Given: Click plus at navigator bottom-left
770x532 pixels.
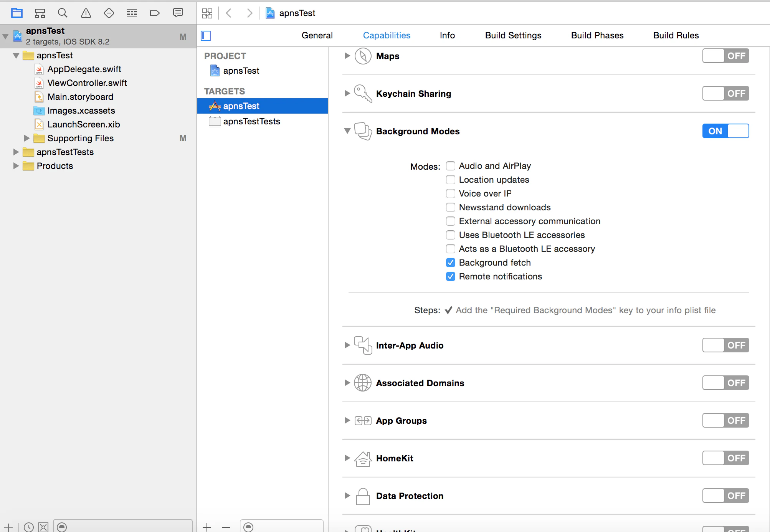Looking at the screenshot, I should 8,527.
